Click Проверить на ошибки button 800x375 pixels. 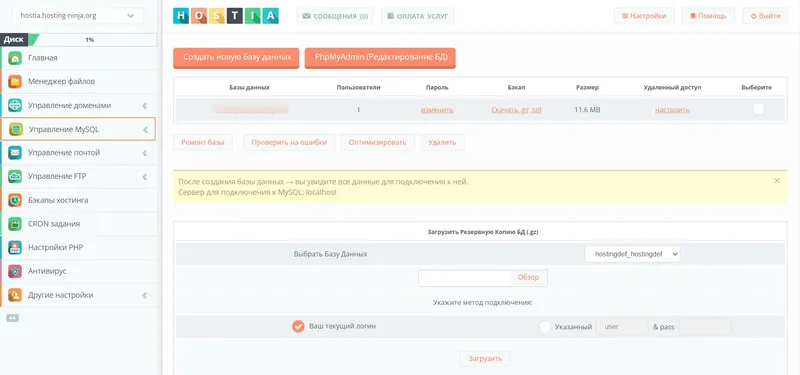[x=289, y=142]
